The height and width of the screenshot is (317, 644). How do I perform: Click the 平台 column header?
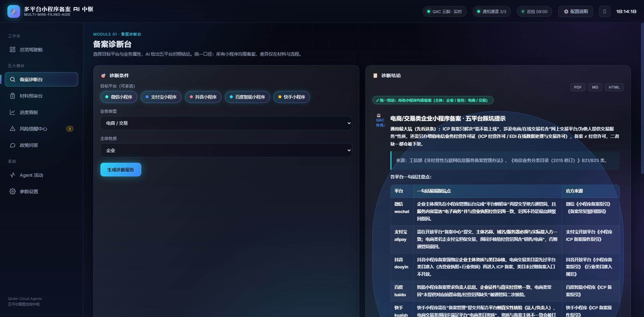click(x=402, y=191)
